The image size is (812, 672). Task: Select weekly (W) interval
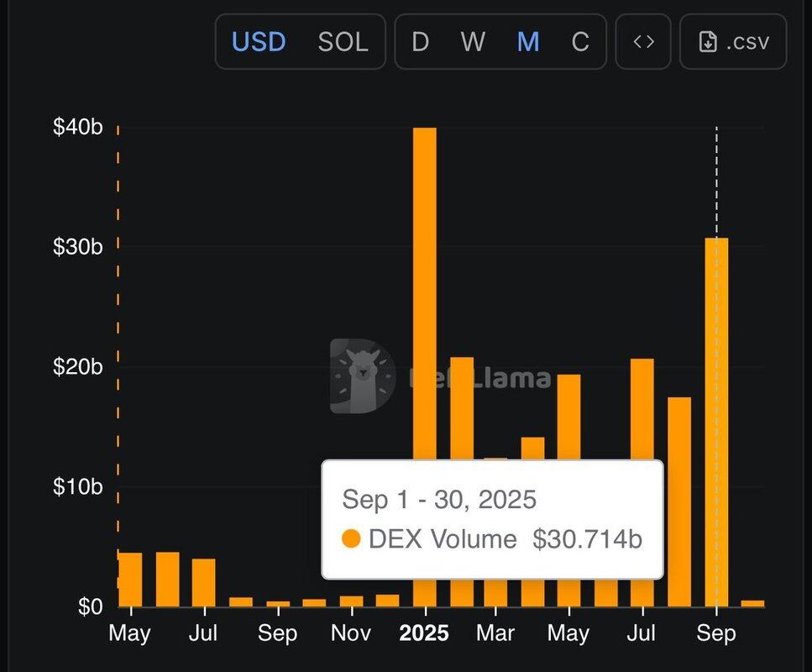[x=473, y=42]
